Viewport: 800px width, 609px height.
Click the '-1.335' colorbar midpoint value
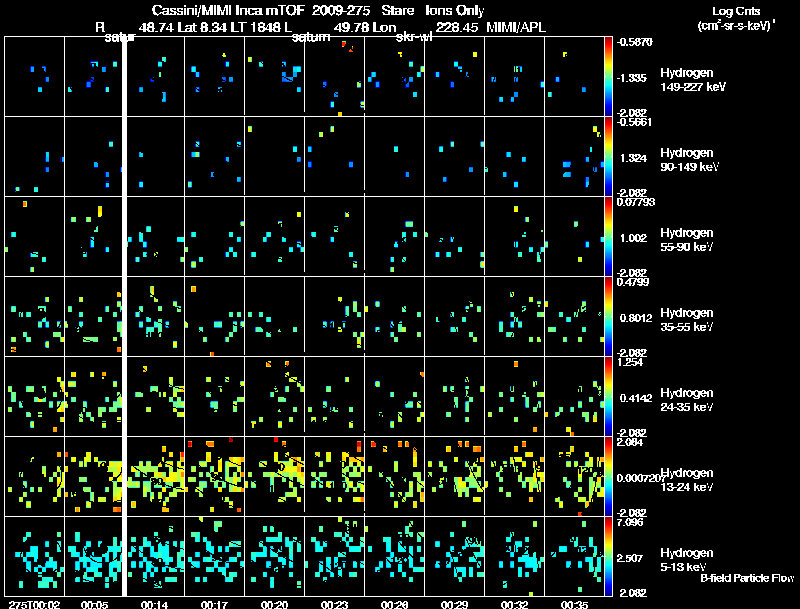[632, 78]
